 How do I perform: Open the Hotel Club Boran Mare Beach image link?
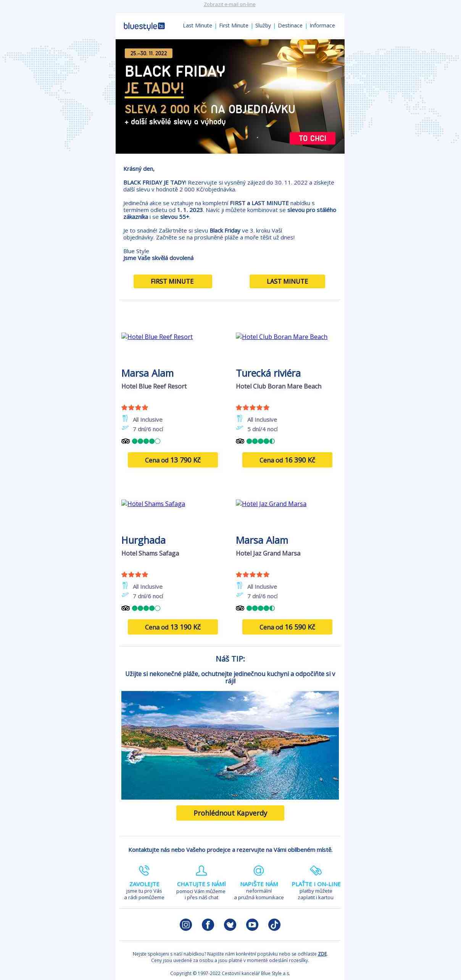point(282,337)
